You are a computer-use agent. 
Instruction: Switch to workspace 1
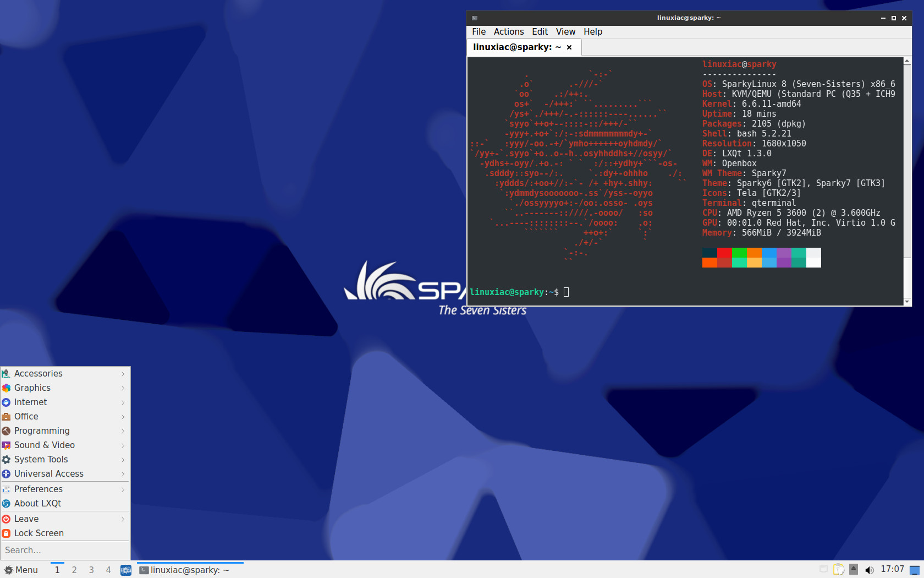pos(57,570)
